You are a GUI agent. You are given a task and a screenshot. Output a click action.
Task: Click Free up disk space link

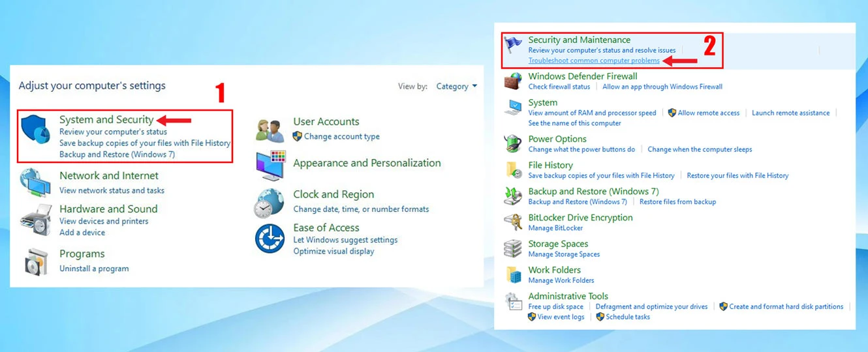(556, 306)
